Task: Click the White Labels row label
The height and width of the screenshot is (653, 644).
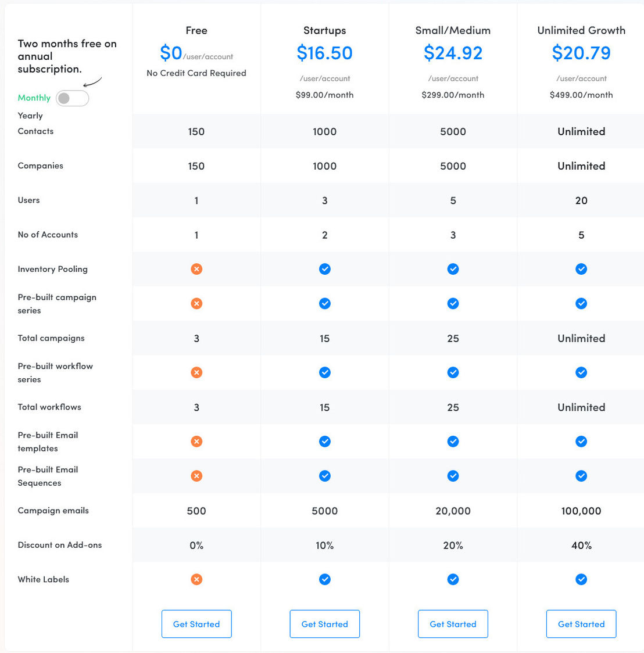Action: [44, 580]
